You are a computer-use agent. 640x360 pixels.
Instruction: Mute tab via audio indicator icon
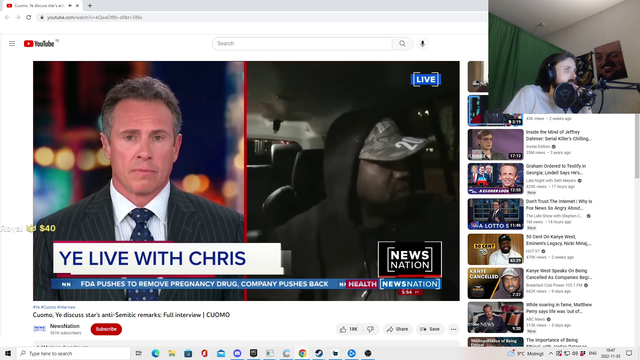[x=70, y=6]
